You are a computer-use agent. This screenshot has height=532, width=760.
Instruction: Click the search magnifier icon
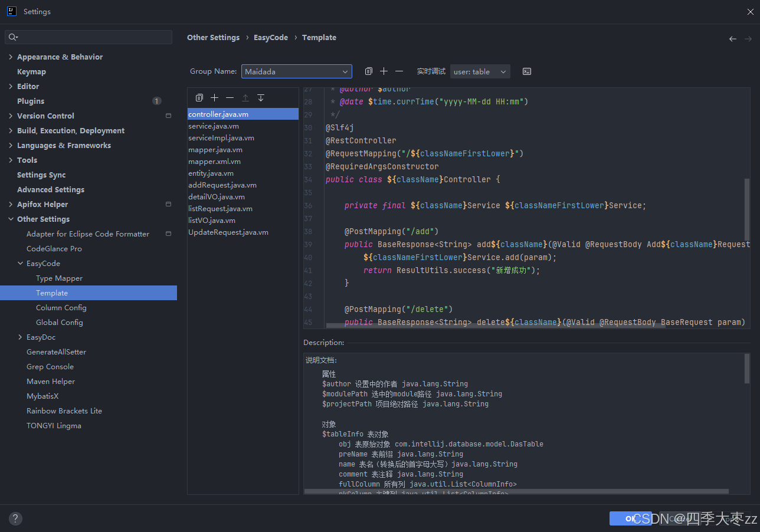coord(12,37)
